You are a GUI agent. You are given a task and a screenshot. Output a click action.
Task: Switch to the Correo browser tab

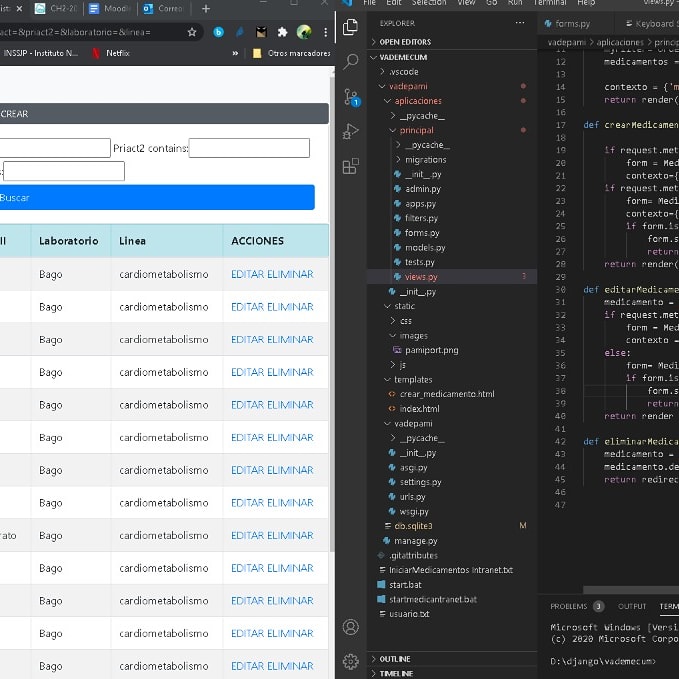tap(165, 9)
